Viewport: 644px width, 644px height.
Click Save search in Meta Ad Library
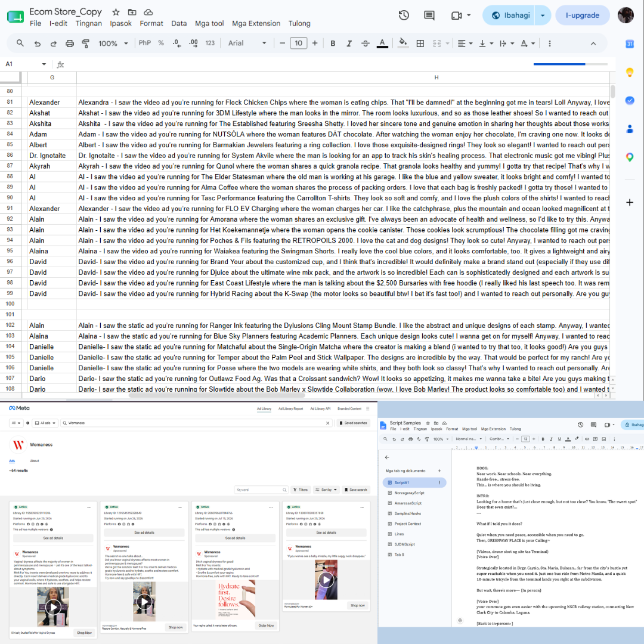pos(355,490)
